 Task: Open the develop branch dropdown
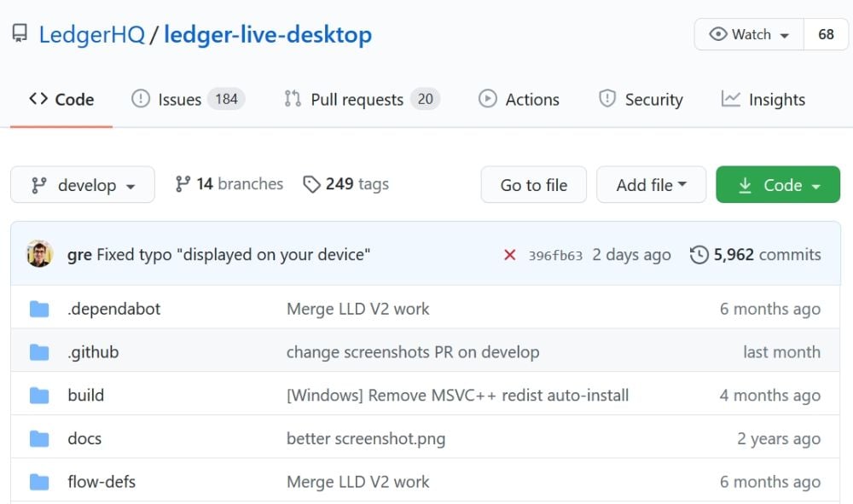[x=83, y=185]
